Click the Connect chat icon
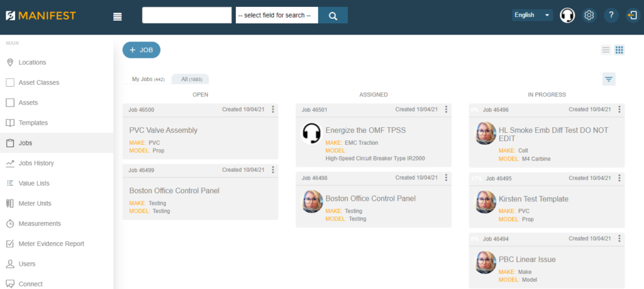The width and height of the screenshot is (644, 289). [x=10, y=284]
